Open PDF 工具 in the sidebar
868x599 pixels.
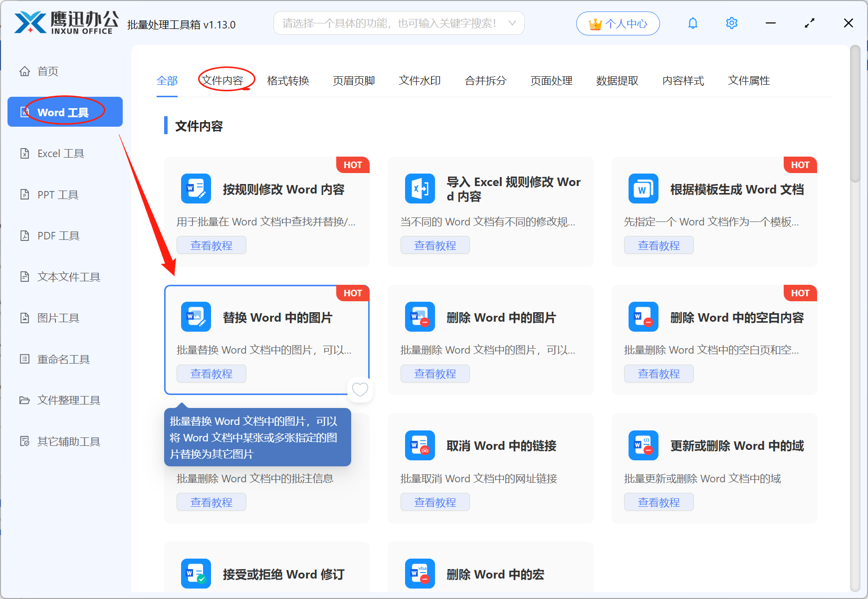tap(58, 235)
